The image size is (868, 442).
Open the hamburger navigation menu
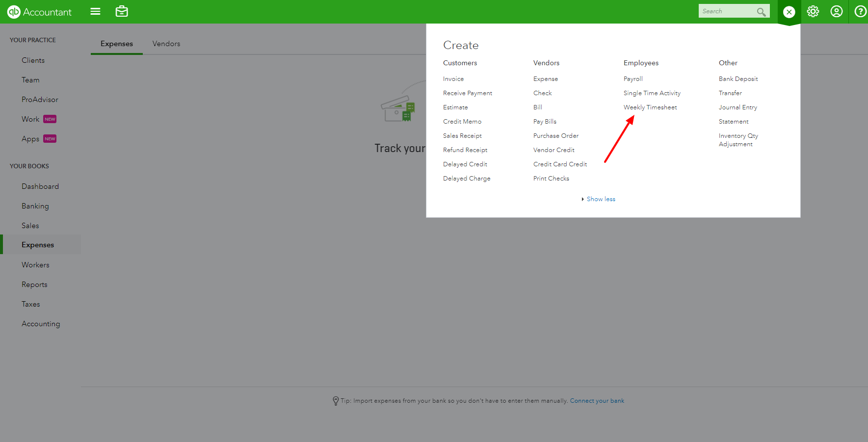(x=95, y=11)
